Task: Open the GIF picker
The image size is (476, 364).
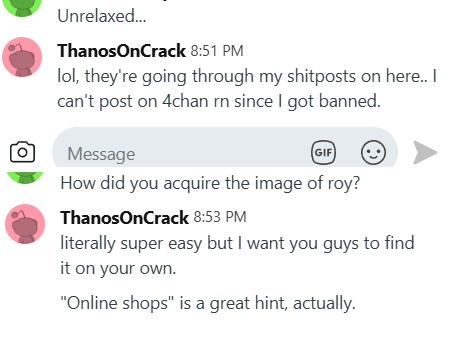Action: click(323, 153)
